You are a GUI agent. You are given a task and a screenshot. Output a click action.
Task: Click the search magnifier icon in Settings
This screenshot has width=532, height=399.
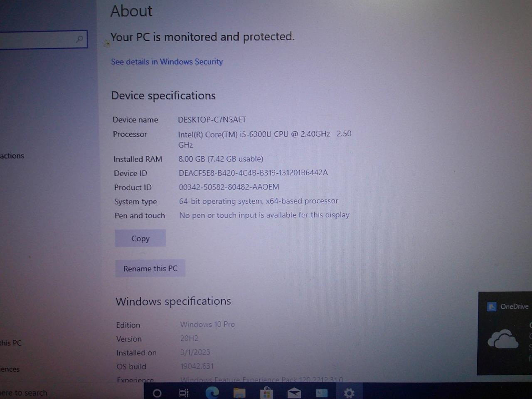pyautogui.click(x=79, y=39)
